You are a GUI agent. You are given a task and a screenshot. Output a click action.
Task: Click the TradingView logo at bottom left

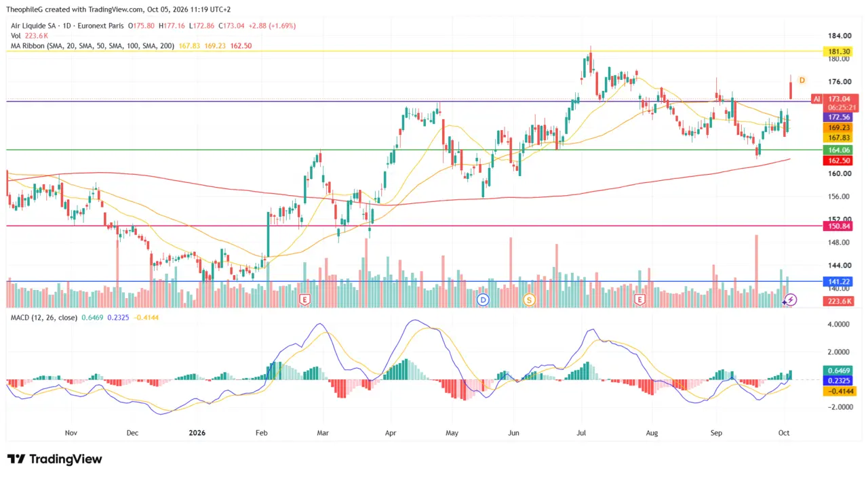pyautogui.click(x=54, y=459)
